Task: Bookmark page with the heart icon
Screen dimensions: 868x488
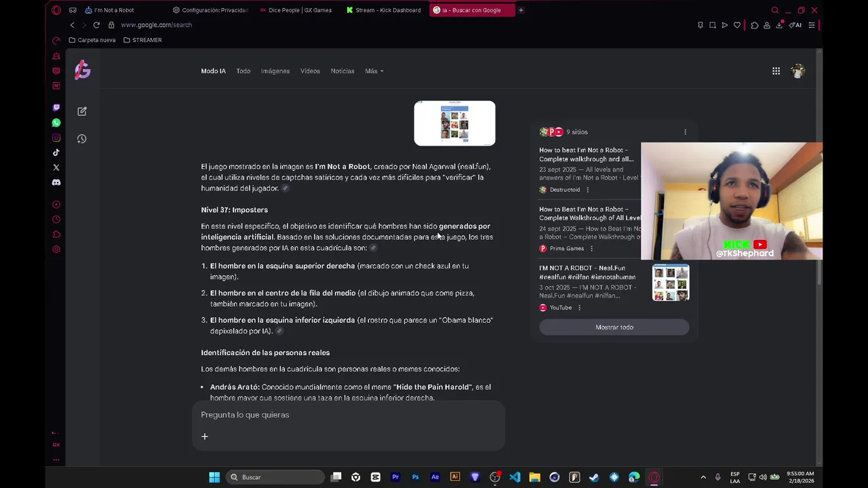Action: tap(737, 25)
